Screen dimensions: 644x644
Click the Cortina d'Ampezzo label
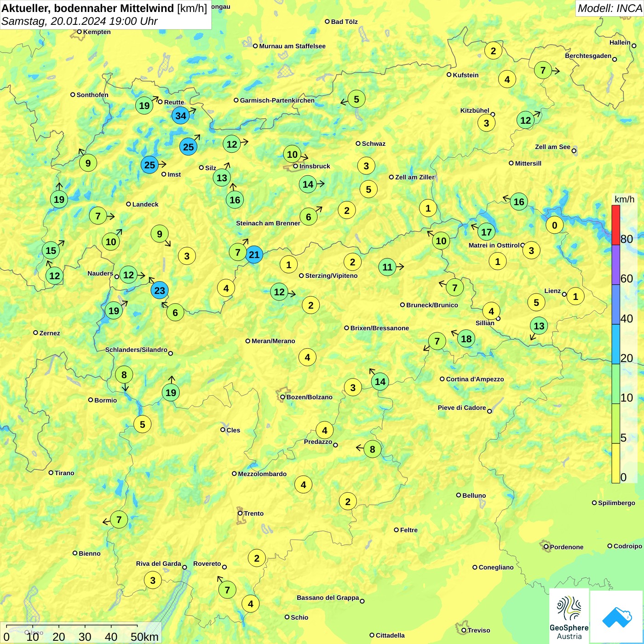coord(475,379)
